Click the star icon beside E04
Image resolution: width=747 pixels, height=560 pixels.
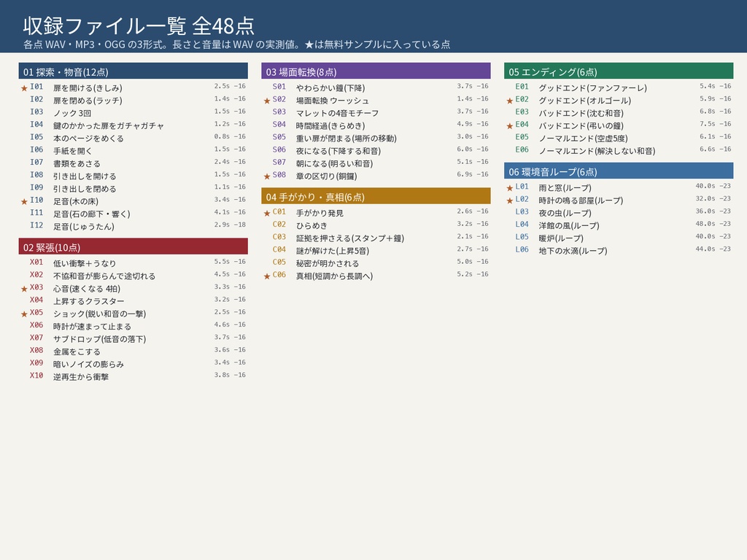pos(510,125)
